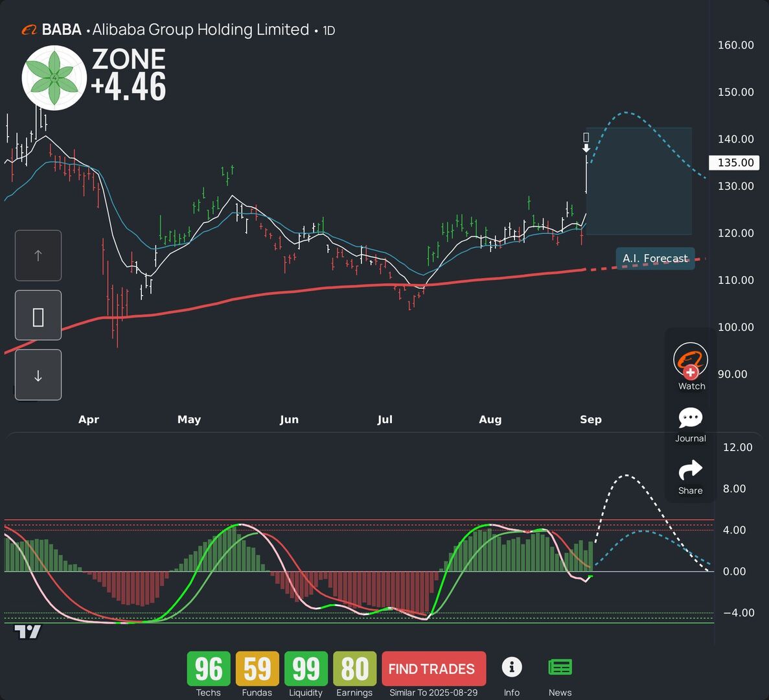The height and width of the screenshot is (700, 769).
Task: Click the May label on the time axis
Action: click(x=189, y=419)
